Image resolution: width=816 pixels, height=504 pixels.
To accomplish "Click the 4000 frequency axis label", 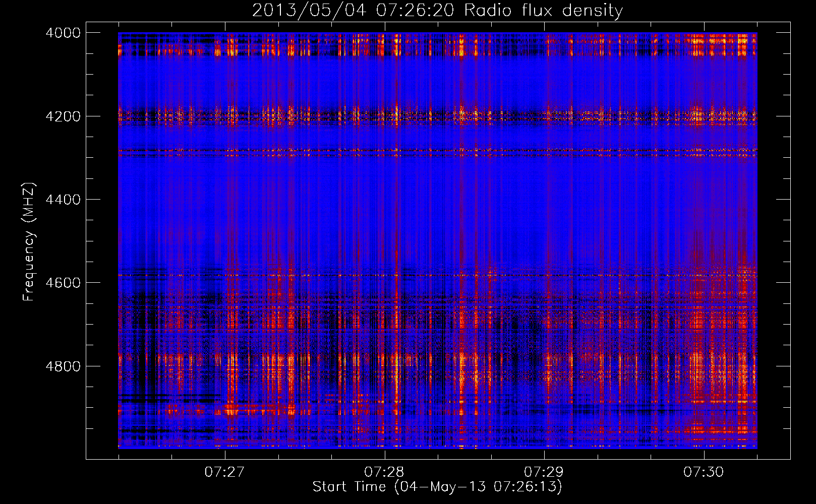I will tap(63, 33).
